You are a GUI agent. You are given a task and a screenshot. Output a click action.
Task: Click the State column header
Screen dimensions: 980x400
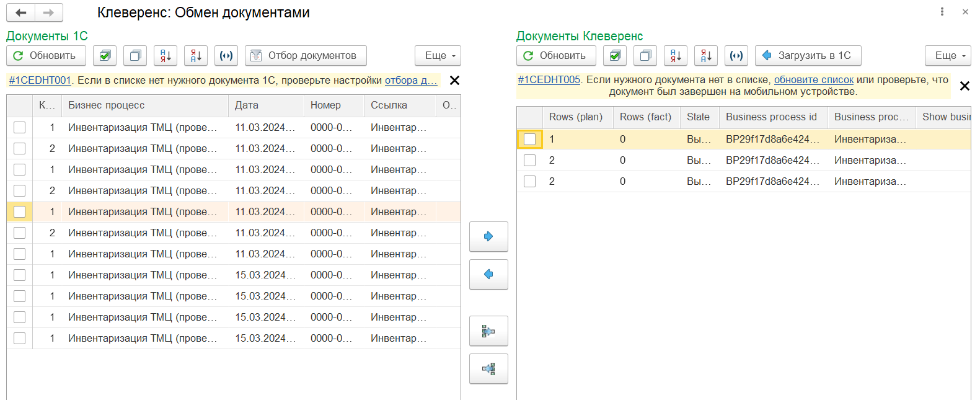click(x=700, y=117)
